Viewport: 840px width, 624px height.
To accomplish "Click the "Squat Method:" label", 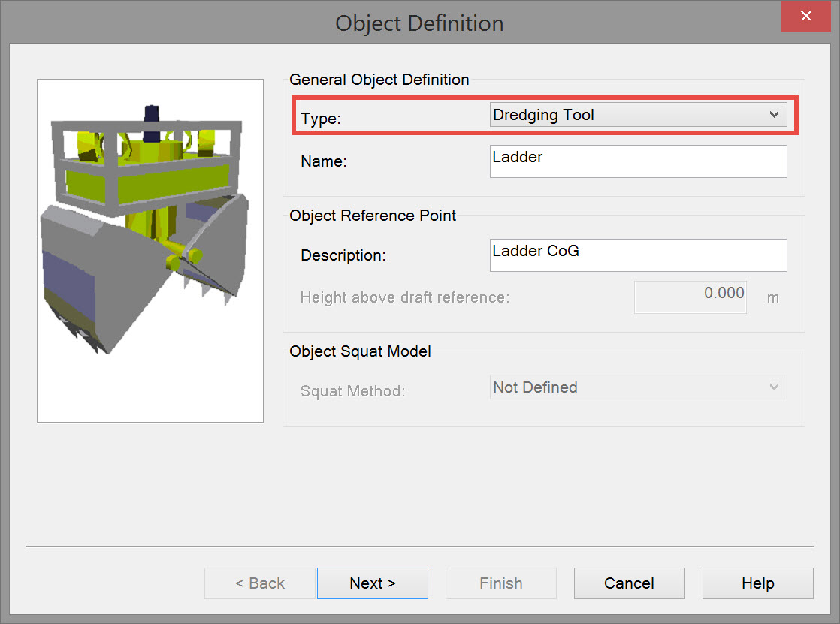I will tap(352, 391).
